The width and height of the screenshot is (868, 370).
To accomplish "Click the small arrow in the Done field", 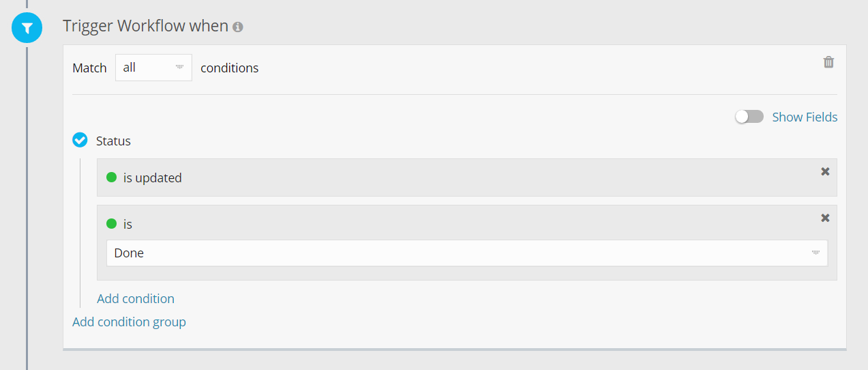I will (815, 253).
